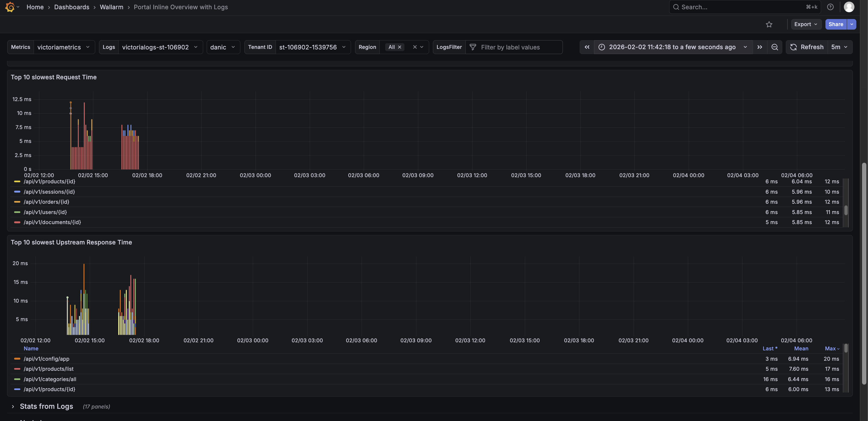868x421 pixels.
Task: Open the user profile avatar
Action: click(849, 7)
